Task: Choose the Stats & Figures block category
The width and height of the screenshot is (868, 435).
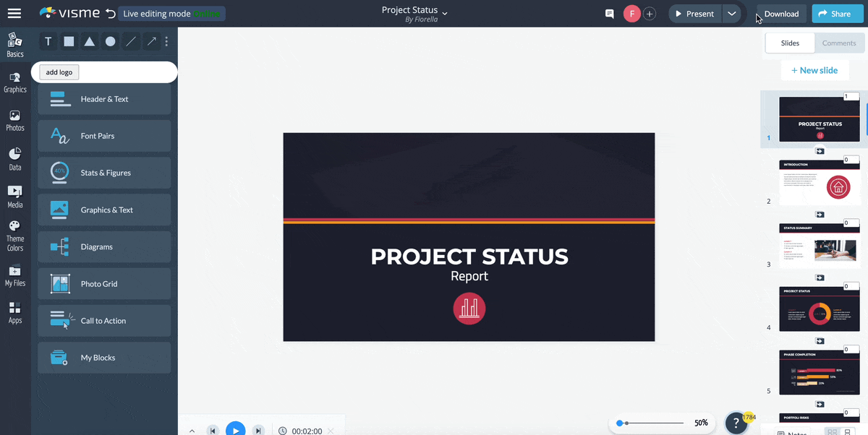Action: click(x=104, y=173)
